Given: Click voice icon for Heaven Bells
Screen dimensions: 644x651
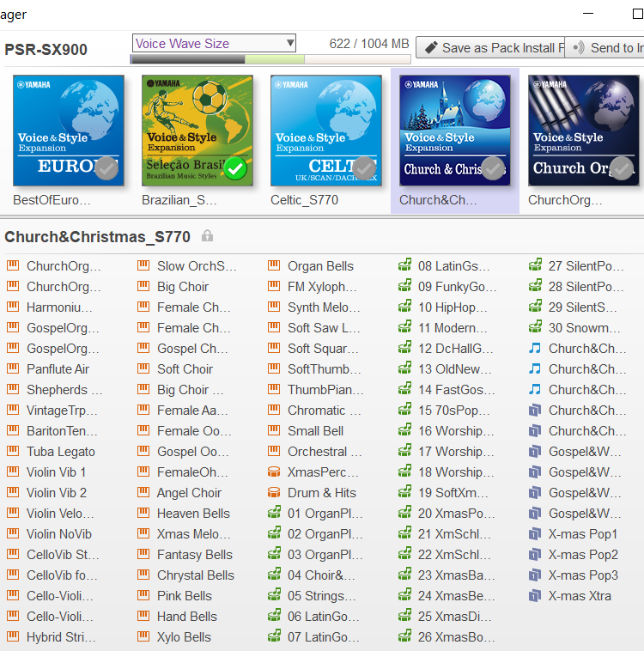Looking at the screenshot, I should [143, 513].
